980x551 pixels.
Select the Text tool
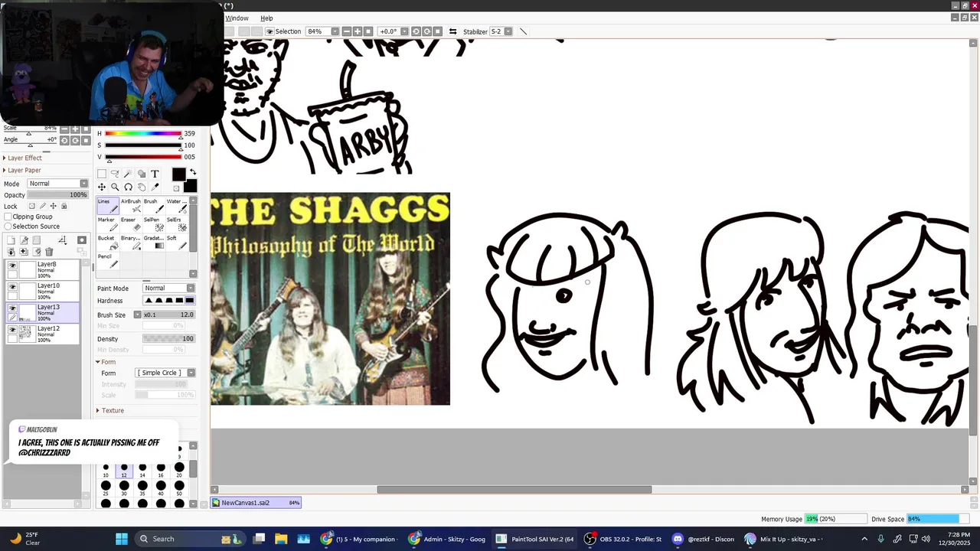pyautogui.click(x=155, y=174)
